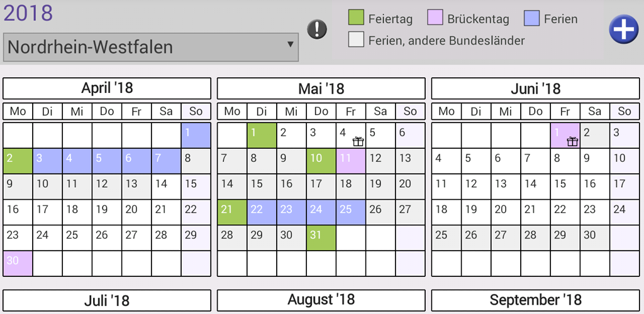The height and width of the screenshot is (314, 644).
Task: Click the green Feiertag legend swatch
Action: [x=356, y=18]
